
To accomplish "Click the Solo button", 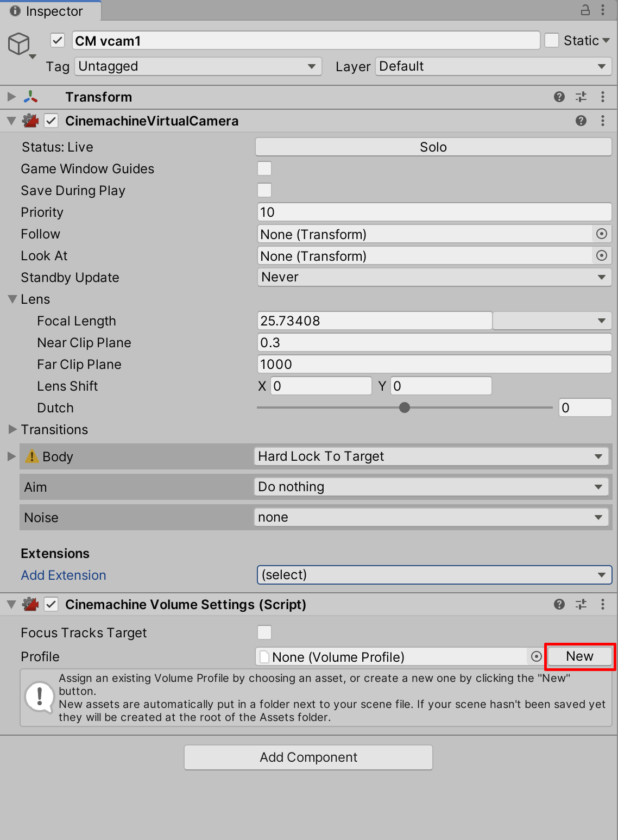I will pos(433,147).
